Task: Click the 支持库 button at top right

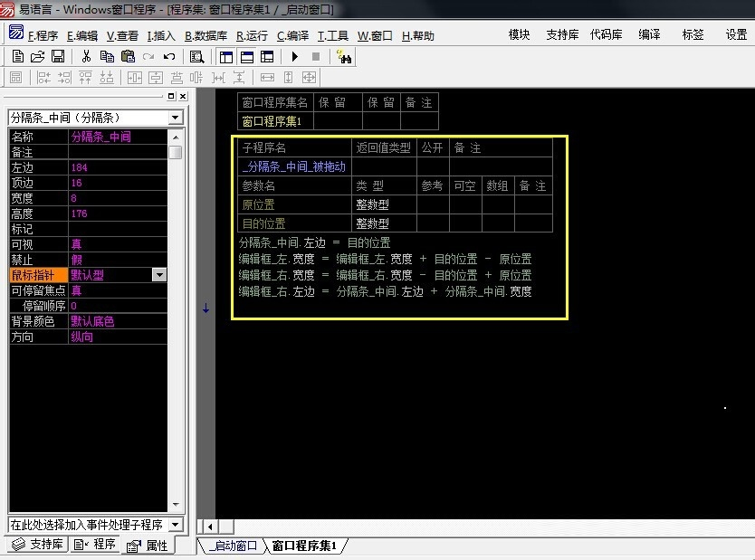Action: [x=562, y=35]
